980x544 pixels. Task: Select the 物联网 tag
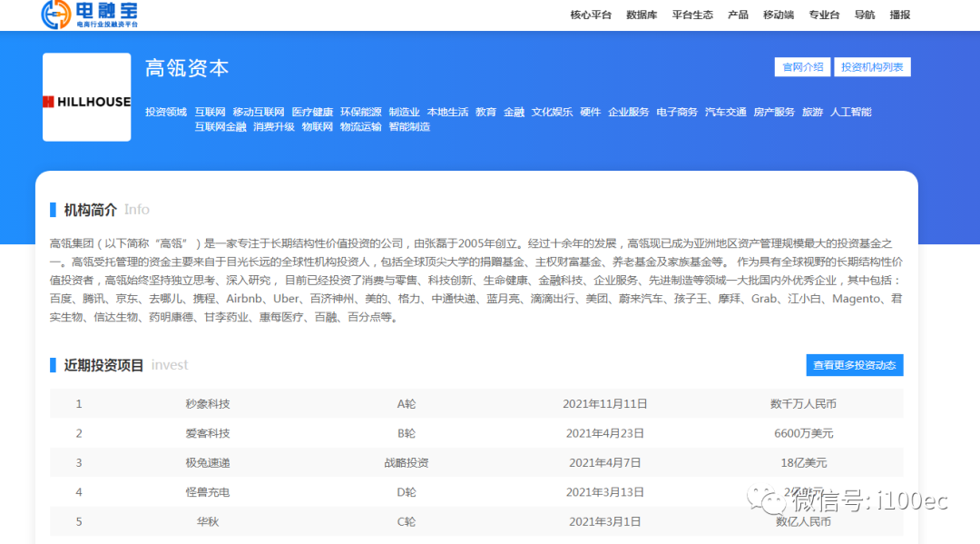click(x=318, y=127)
